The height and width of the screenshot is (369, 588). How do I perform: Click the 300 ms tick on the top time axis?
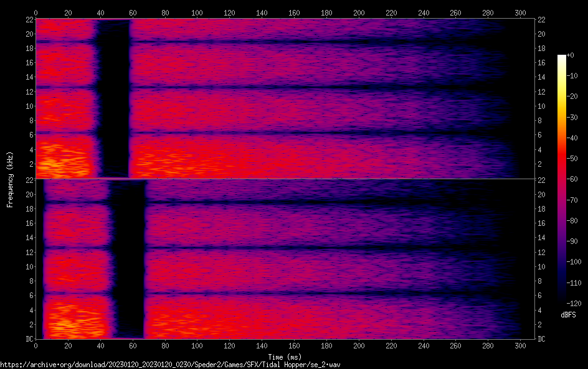pyautogui.click(x=521, y=12)
